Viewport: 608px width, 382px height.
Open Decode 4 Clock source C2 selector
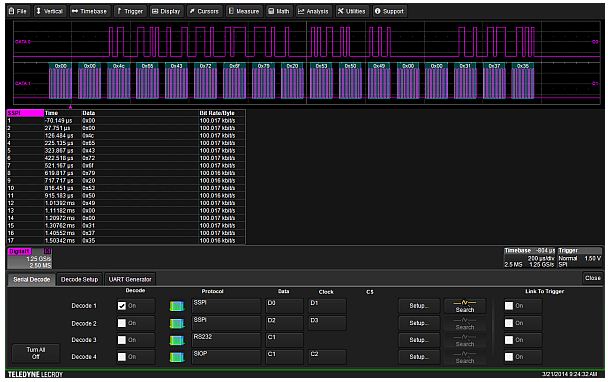[x=327, y=357]
